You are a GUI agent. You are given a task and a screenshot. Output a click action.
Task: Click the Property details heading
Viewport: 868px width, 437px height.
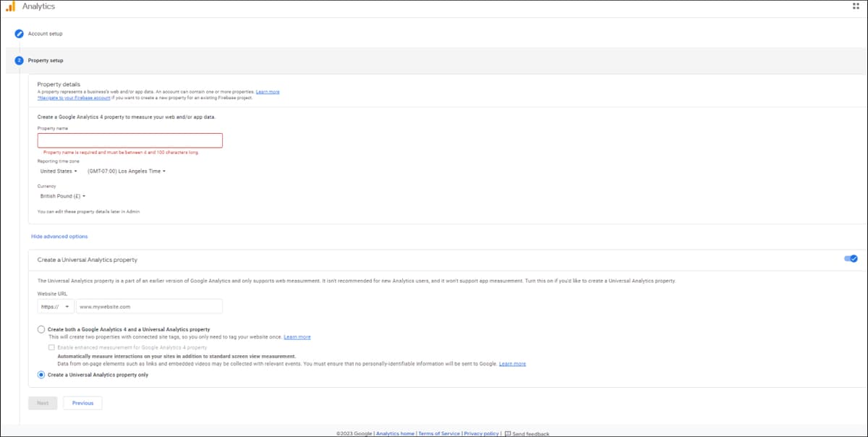coord(59,84)
